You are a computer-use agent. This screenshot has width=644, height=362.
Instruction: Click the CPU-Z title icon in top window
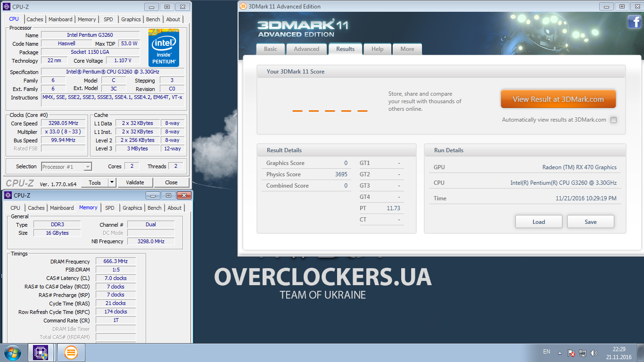click(7, 7)
